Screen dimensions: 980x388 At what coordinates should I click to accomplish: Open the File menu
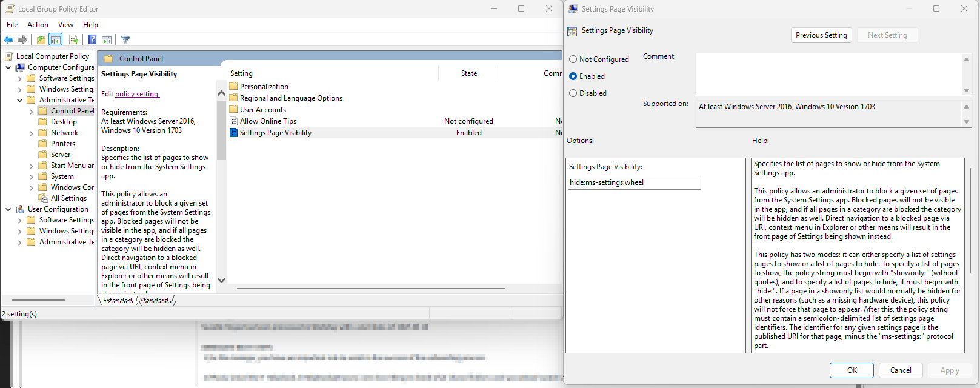click(x=12, y=25)
